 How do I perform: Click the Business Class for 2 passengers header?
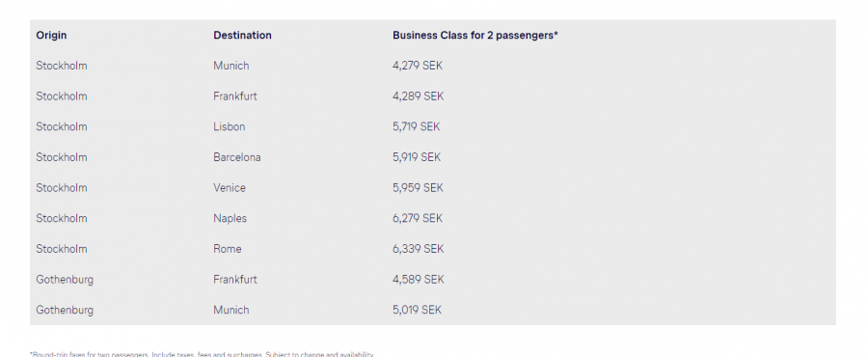point(475,36)
